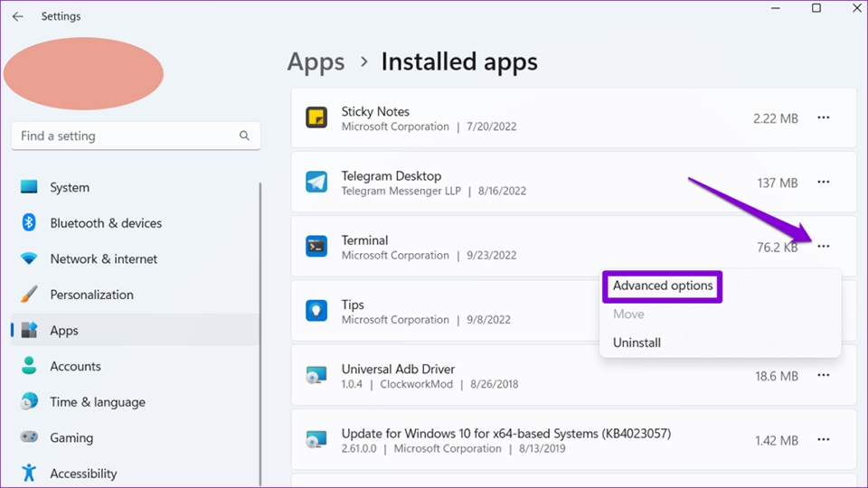Click the Terminal app icon
This screenshot has width=868, height=488.
[316, 247]
